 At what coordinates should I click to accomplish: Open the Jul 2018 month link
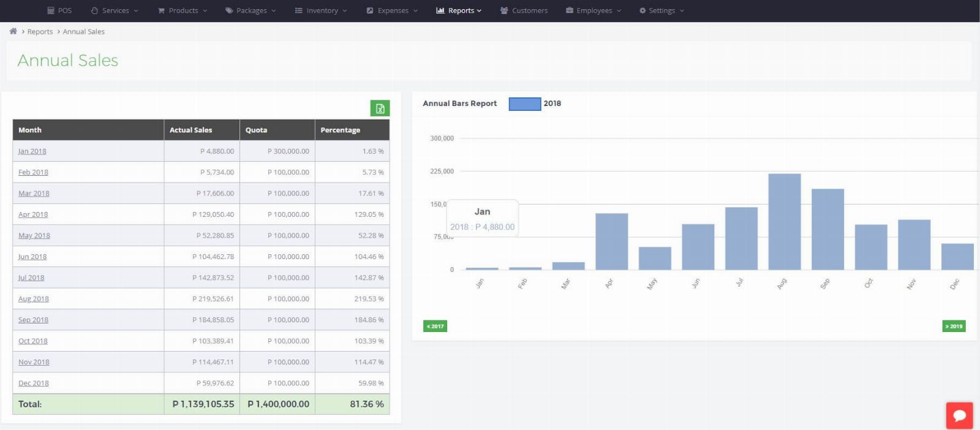(x=31, y=277)
